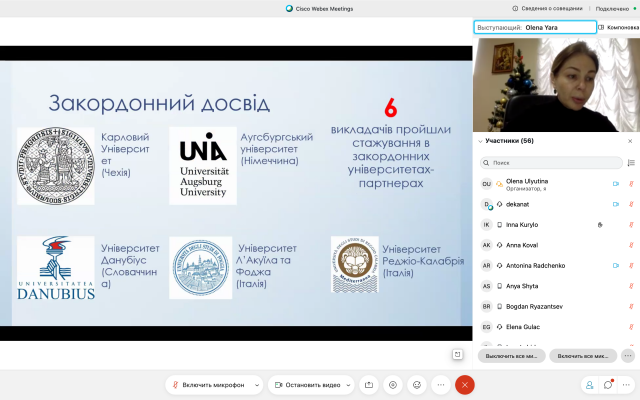Viewport: 640px width, 400px height.
Task: Click Inna Kurylo's raised hand icon
Action: click(600, 224)
